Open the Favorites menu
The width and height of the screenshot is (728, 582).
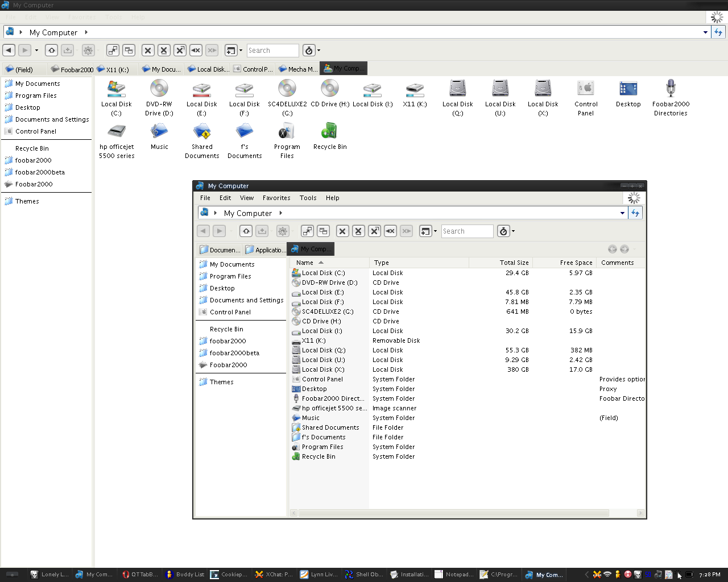click(x=276, y=198)
